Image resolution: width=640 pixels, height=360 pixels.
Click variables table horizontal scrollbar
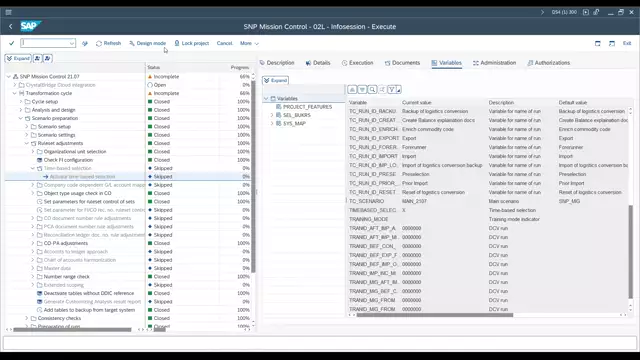click(x=435, y=315)
